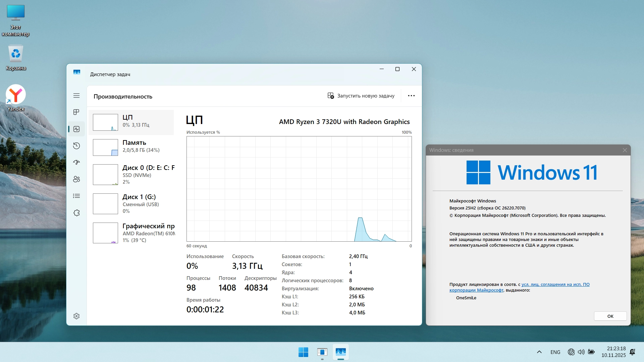Open the Task Manager hamburger navigation menu
The width and height of the screenshot is (644, 362).
[76, 96]
